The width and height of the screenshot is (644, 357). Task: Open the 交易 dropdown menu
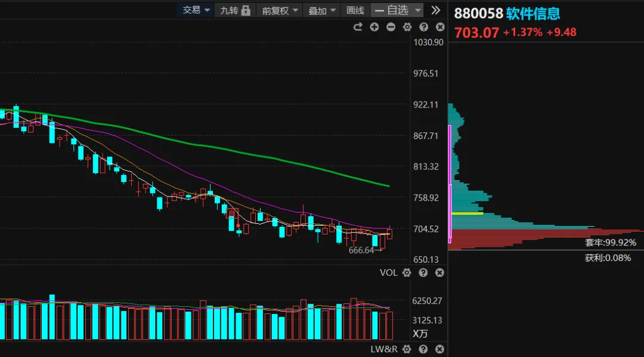pyautogui.click(x=196, y=10)
